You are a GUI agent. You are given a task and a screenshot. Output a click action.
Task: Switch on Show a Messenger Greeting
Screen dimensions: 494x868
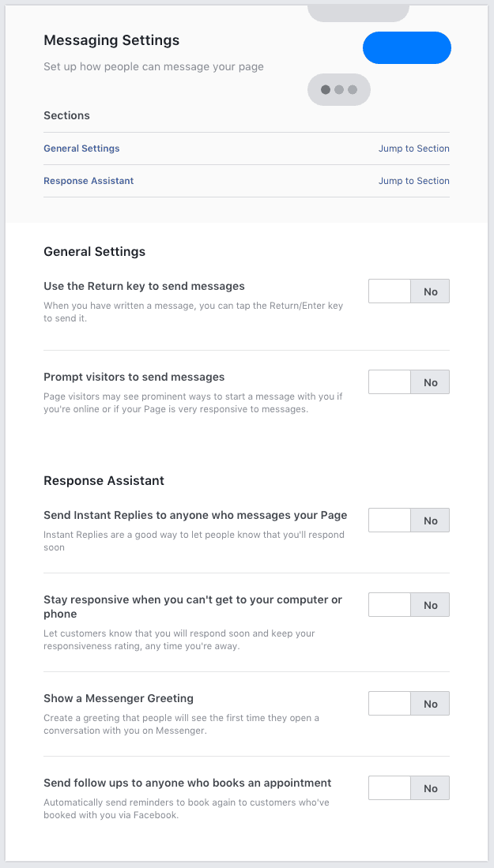point(409,704)
